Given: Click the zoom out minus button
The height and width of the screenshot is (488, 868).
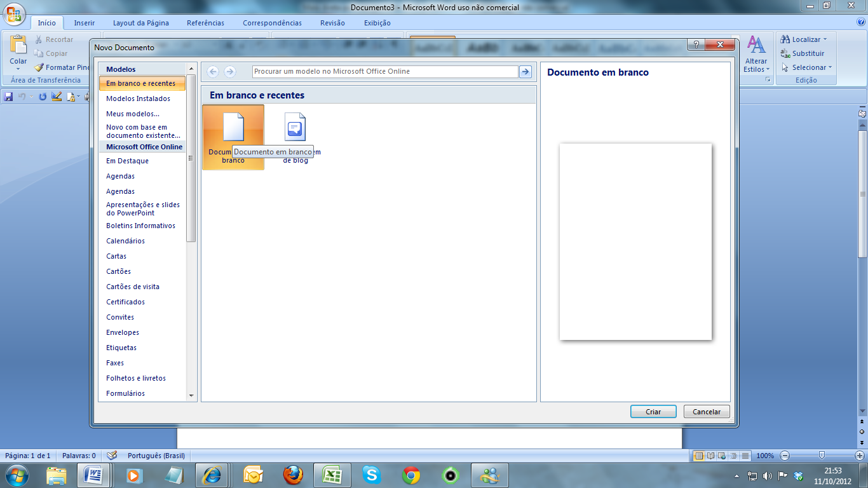Looking at the screenshot, I should (x=785, y=456).
